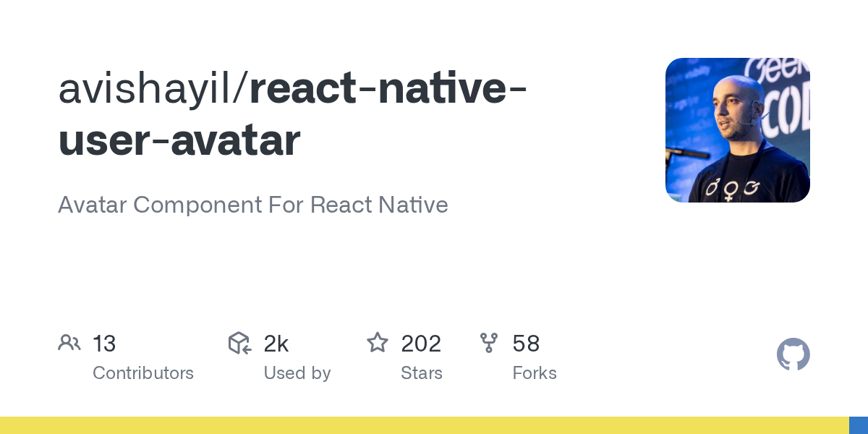The image size is (868, 434).
Task: Click the Used by package icon
Action: 239,343
